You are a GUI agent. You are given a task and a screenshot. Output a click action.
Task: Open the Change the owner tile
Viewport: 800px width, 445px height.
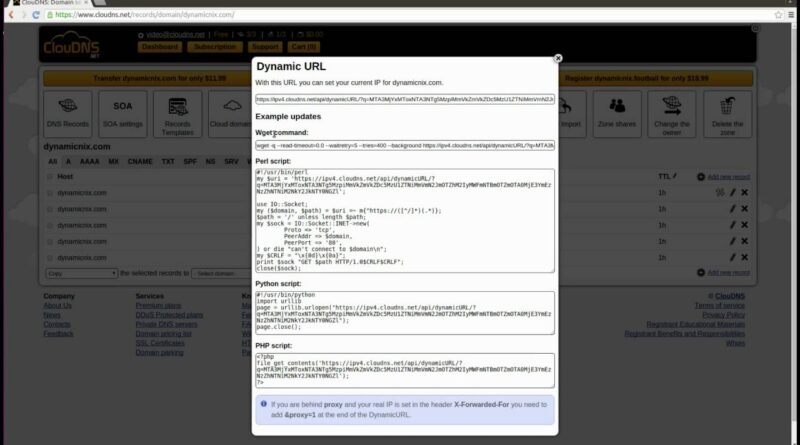(671, 114)
